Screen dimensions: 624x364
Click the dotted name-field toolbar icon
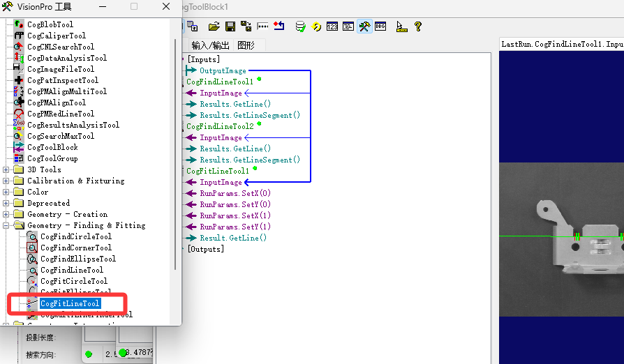(x=262, y=26)
